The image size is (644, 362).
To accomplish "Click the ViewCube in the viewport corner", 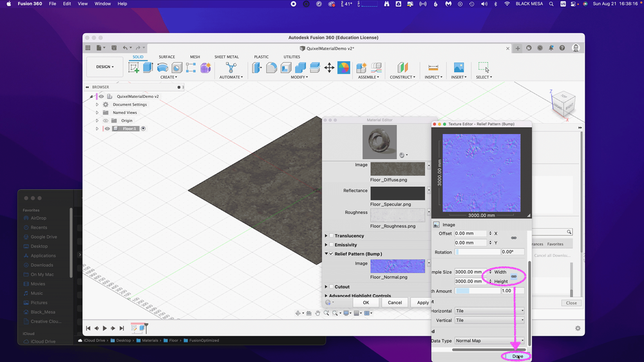I will point(563,104).
